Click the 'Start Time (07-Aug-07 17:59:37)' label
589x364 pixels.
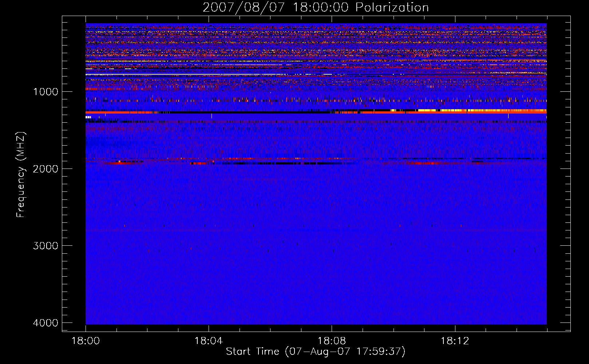[x=316, y=352]
